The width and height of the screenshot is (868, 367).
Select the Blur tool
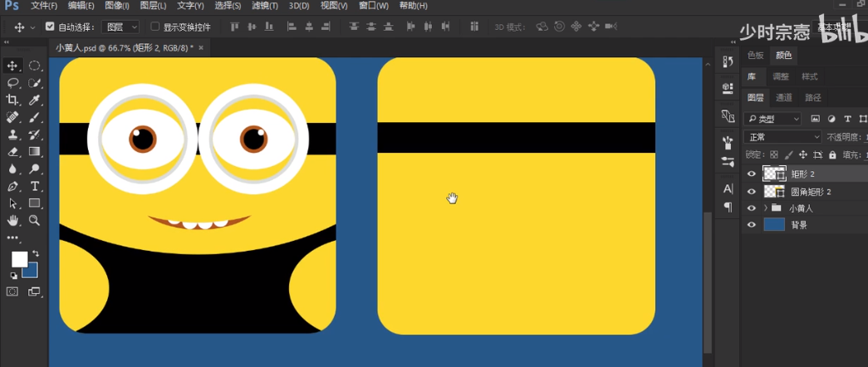click(12, 169)
